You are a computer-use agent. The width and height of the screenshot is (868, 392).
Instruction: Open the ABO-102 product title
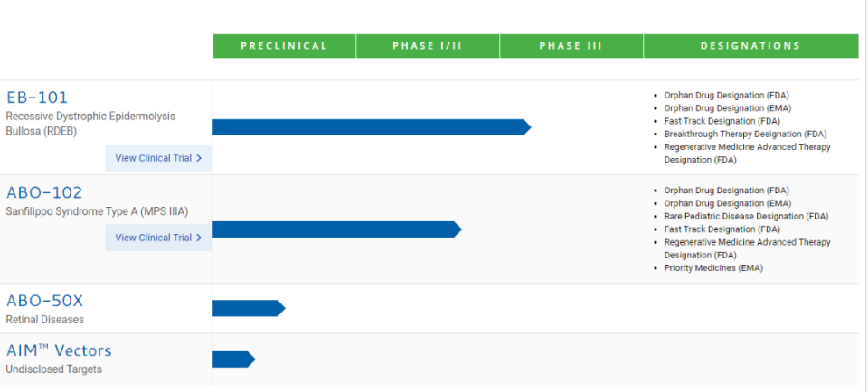coord(44,192)
